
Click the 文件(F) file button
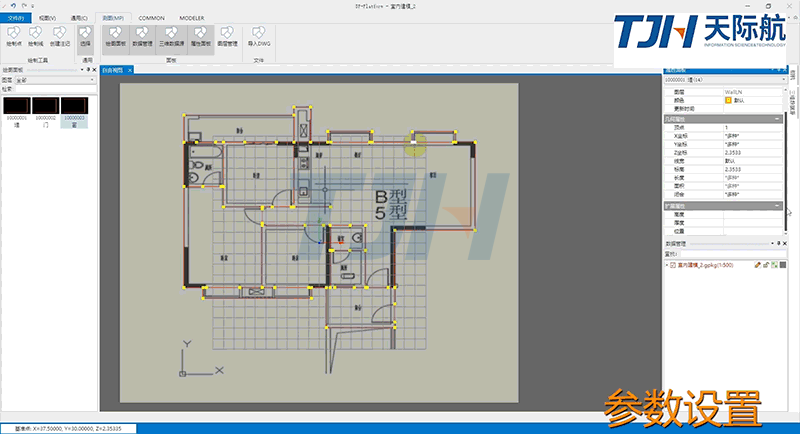[16, 18]
